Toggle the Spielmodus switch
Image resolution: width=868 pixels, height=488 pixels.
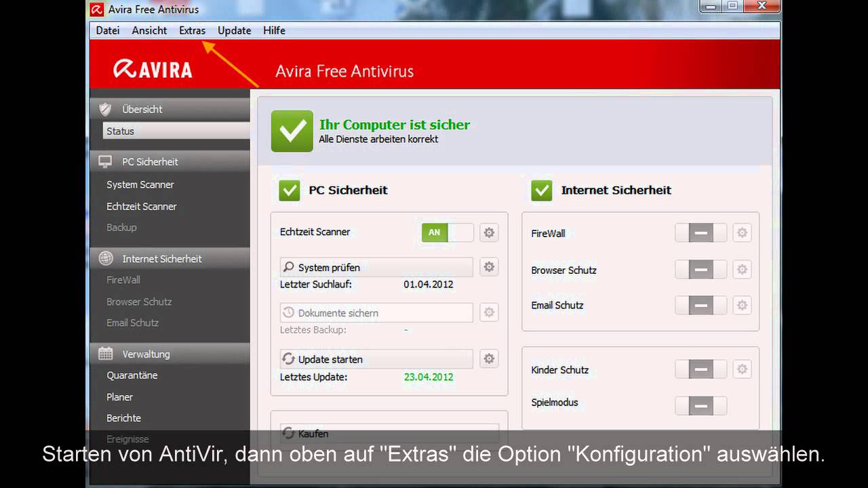(x=701, y=406)
